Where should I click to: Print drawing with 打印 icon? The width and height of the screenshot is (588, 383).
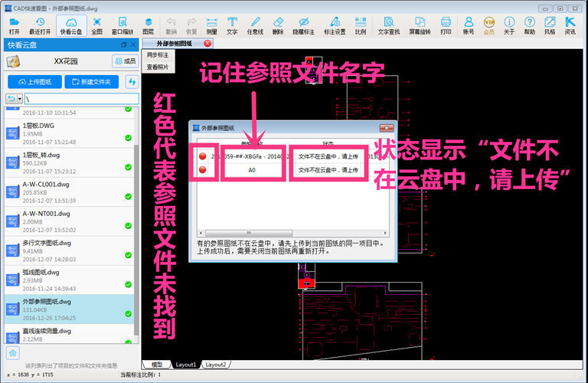[446, 26]
